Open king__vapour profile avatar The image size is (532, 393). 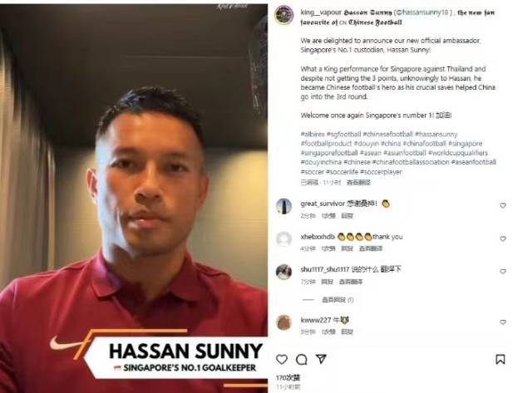(x=284, y=15)
